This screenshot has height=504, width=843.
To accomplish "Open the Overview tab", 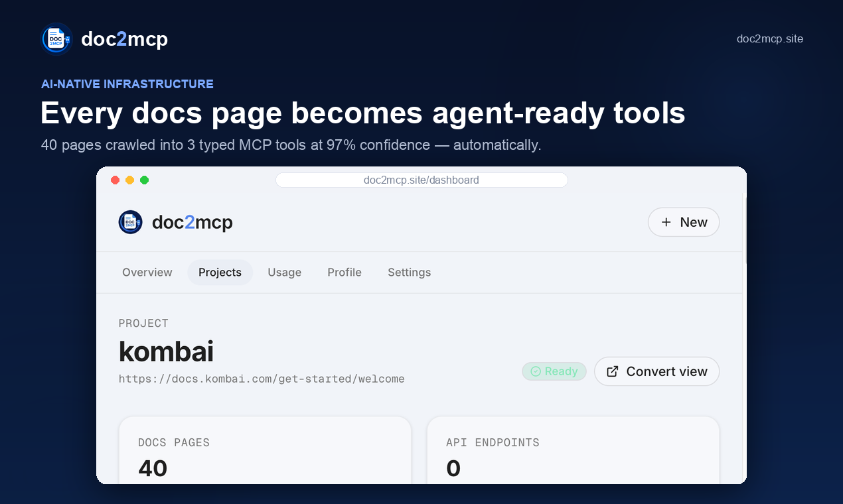I will (147, 273).
